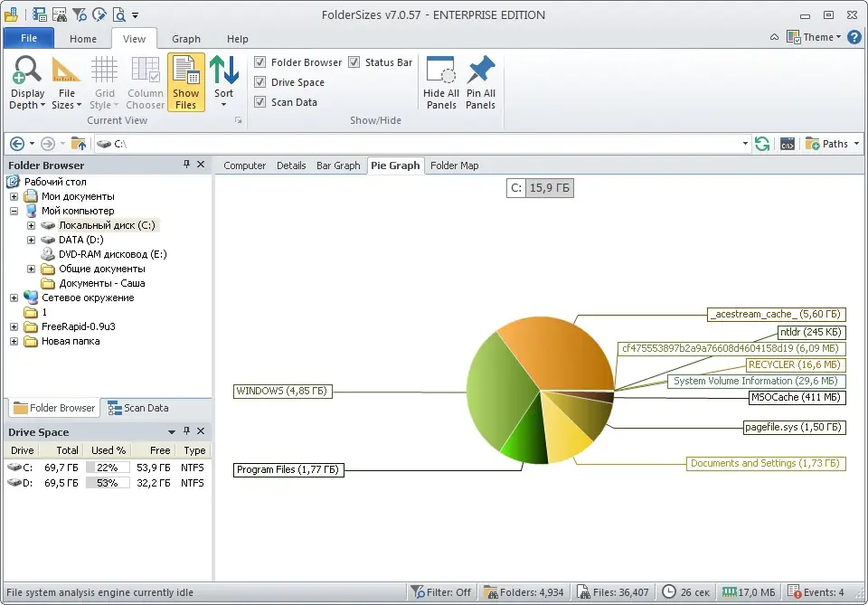
Task: Click the Help question mark icon
Action: click(854, 37)
